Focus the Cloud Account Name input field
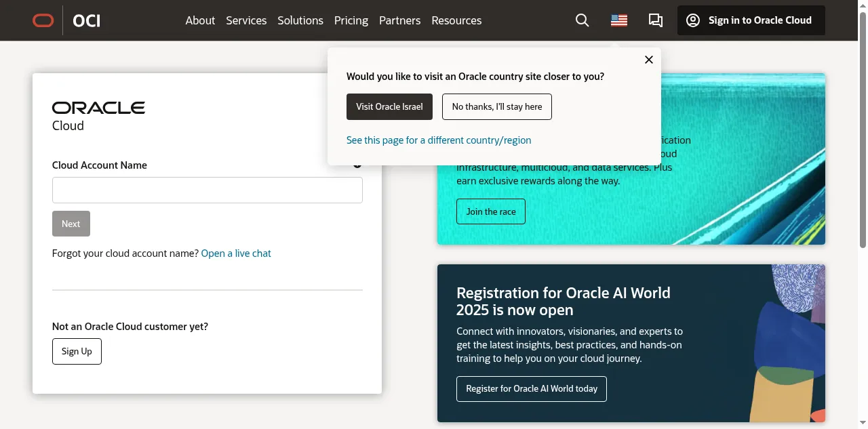The image size is (868, 429). click(208, 190)
